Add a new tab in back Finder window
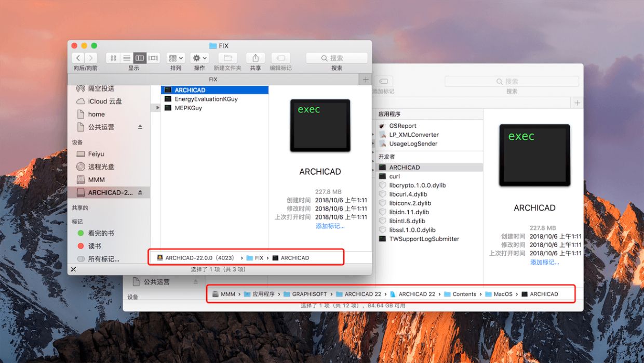644x363 pixels. (x=577, y=103)
